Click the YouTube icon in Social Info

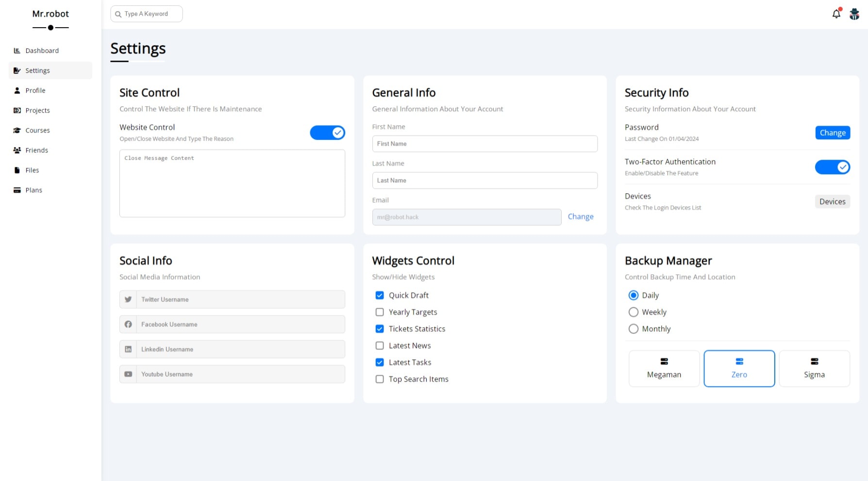128,374
